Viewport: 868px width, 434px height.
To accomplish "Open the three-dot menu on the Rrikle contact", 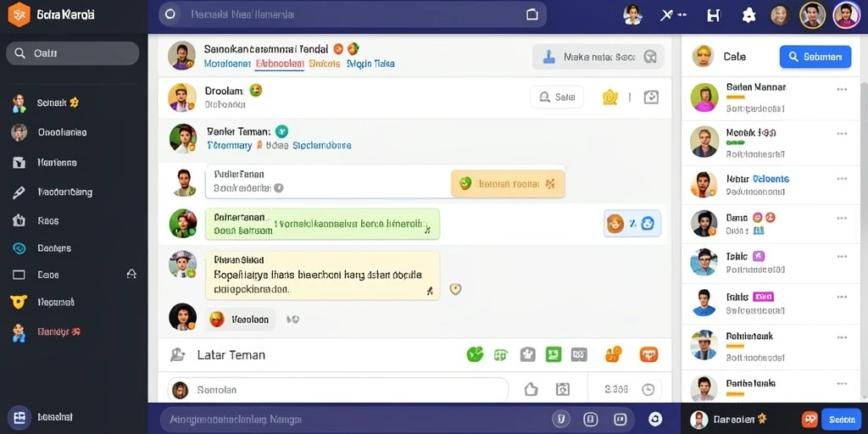I will 842,298.
